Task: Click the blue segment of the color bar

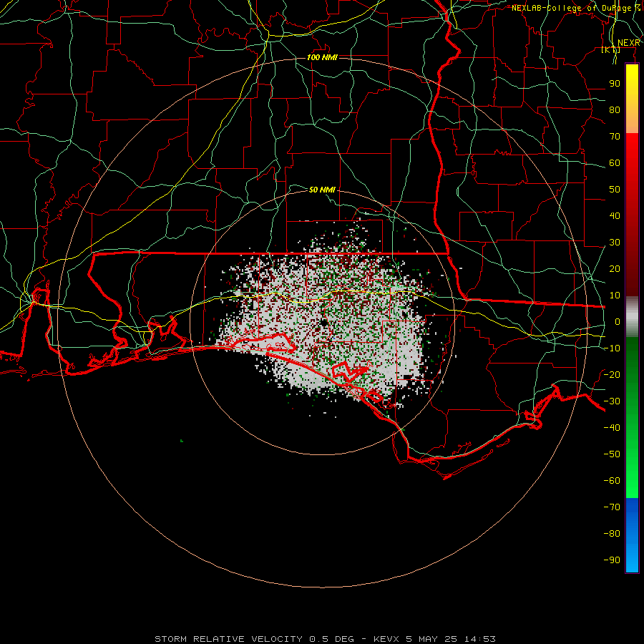Action: point(632,535)
